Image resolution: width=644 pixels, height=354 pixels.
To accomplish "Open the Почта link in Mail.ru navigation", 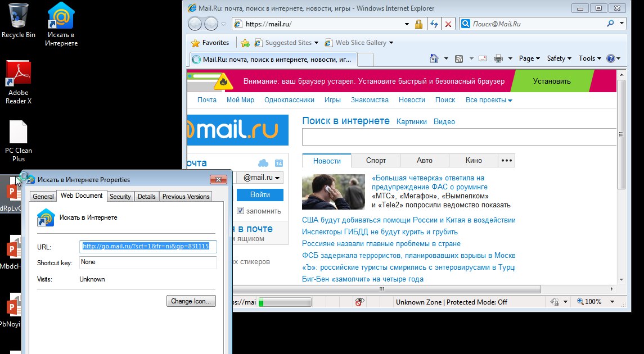I will (206, 99).
